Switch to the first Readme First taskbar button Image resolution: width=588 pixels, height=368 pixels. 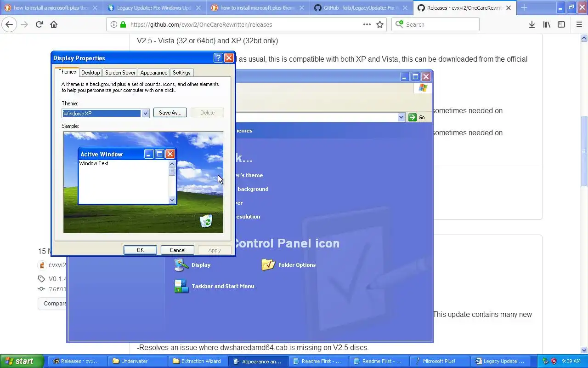pyautogui.click(x=319, y=361)
